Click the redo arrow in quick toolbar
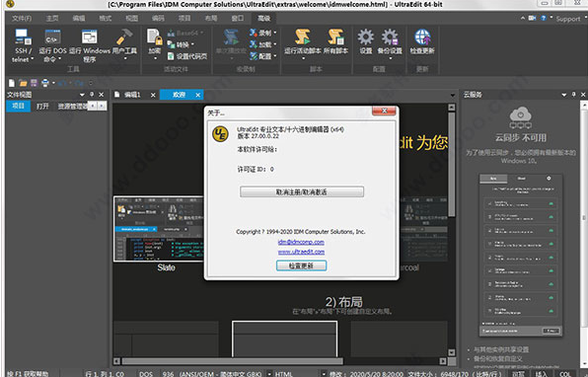Viewport: 588px width, 377px height. click(79, 83)
